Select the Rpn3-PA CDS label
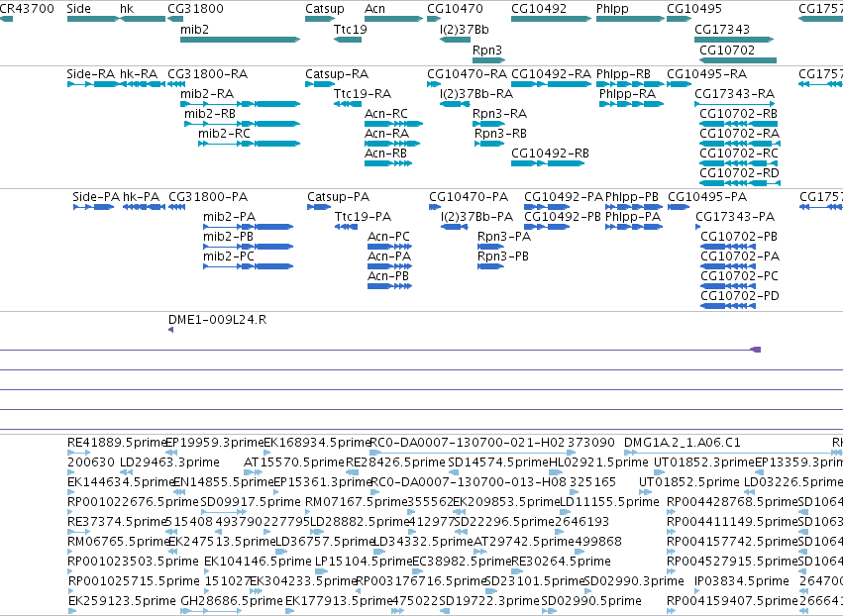 (x=504, y=237)
